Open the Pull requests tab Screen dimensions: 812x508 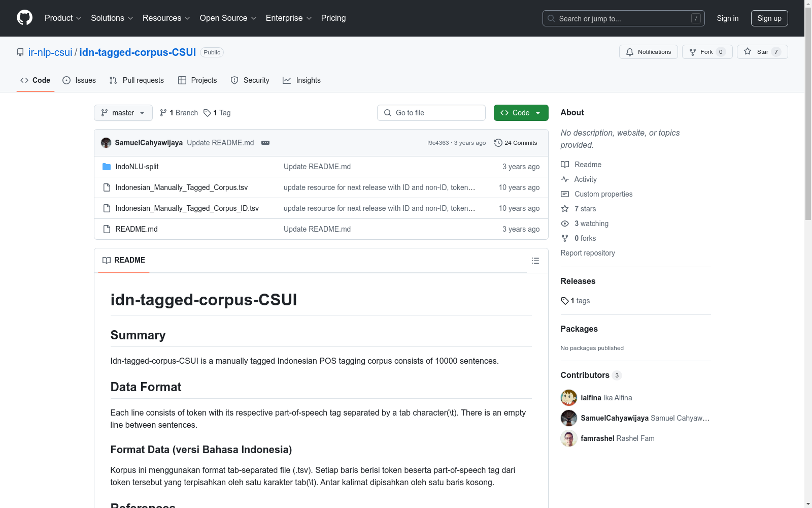coord(137,80)
